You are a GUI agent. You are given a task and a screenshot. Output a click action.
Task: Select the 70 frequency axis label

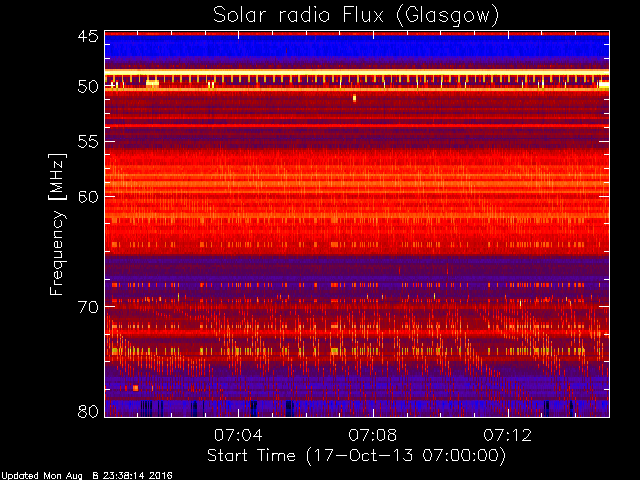pyautogui.click(x=88, y=307)
